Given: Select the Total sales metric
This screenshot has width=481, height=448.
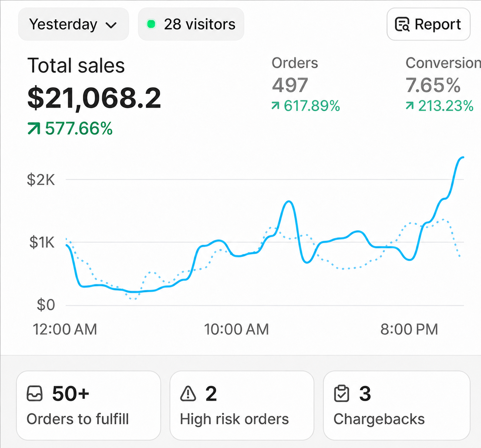Looking at the screenshot, I should coord(76,66).
